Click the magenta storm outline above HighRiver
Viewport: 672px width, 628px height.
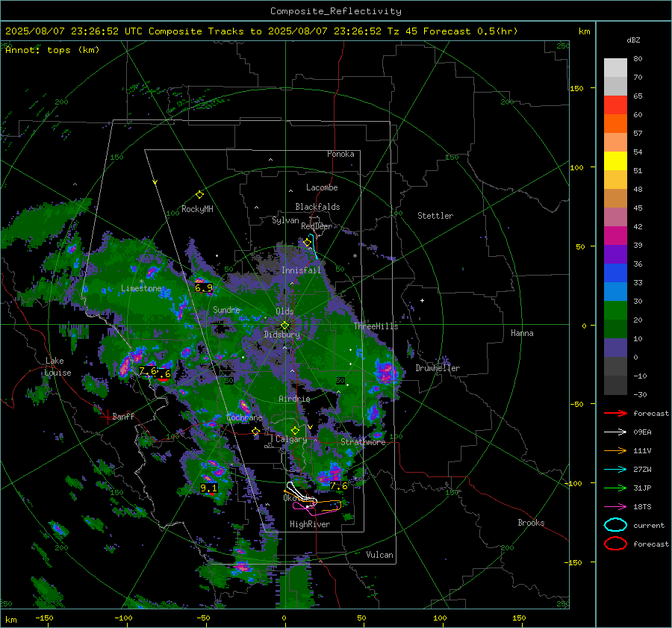point(315,509)
